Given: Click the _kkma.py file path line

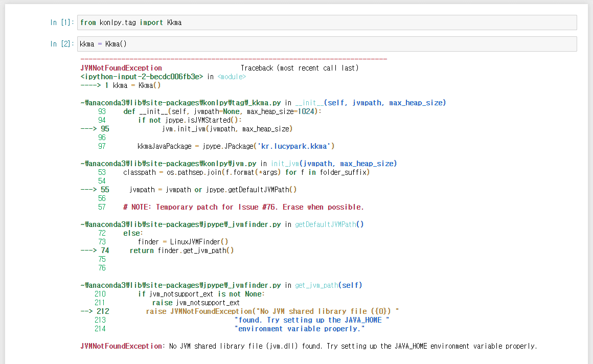Looking at the screenshot, I should (181, 103).
